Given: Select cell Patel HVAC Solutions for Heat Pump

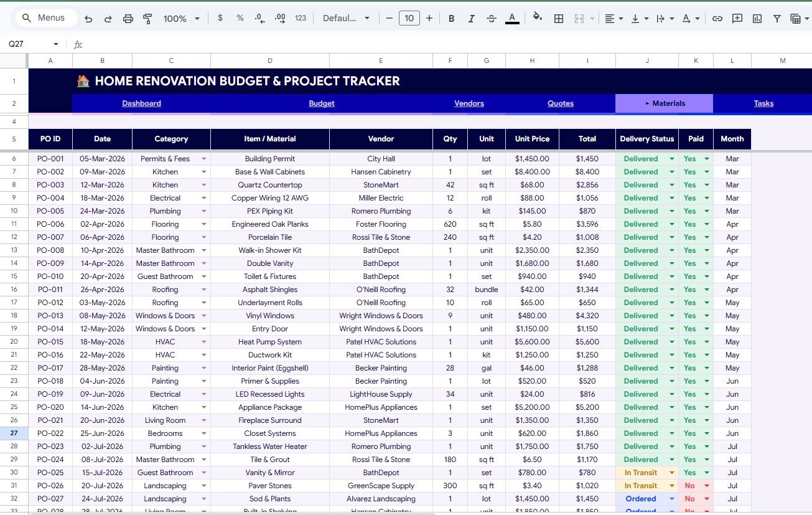Looking at the screenshot, I should (x=381, y=342).
